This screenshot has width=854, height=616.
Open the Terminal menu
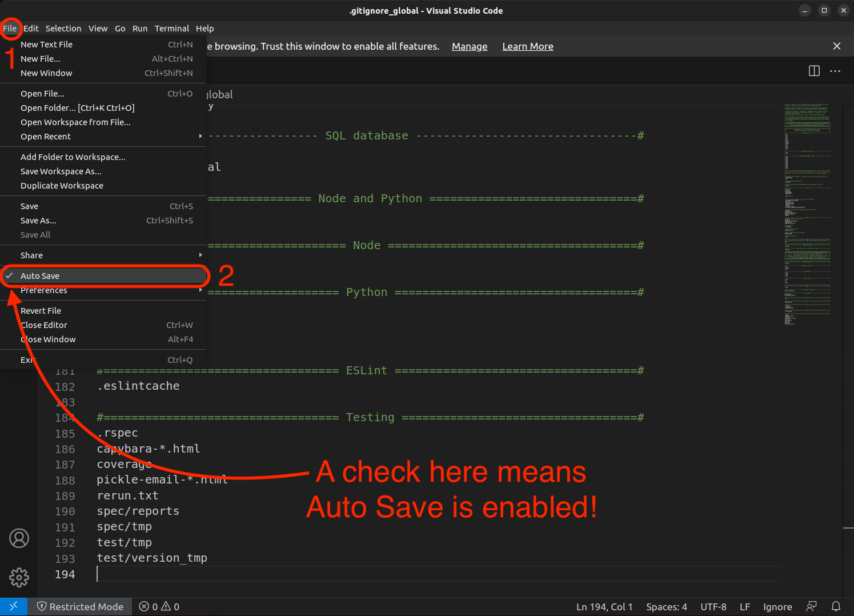pyautogui.click(x=171, y=29)
